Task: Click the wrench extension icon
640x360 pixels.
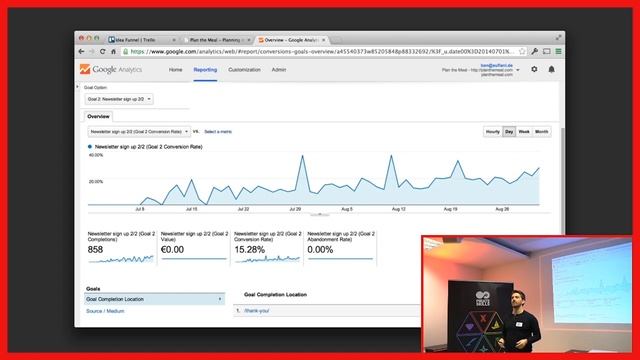Action: tap(534, 51)
